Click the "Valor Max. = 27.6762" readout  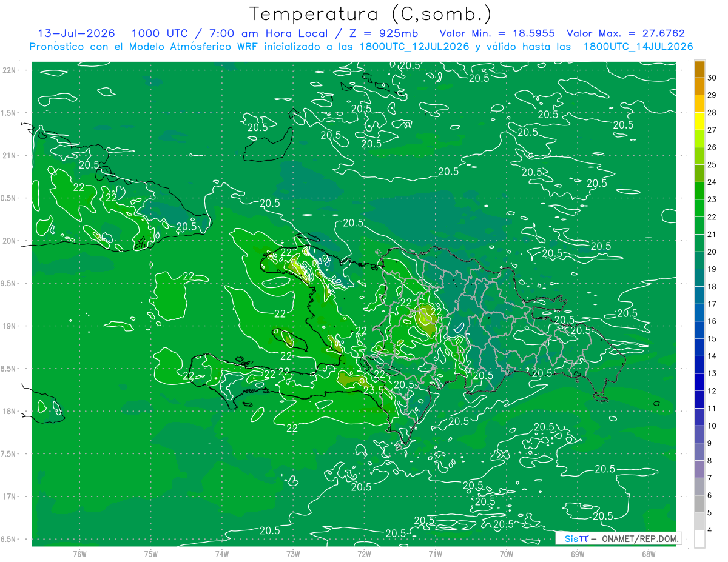click(625, 33)
